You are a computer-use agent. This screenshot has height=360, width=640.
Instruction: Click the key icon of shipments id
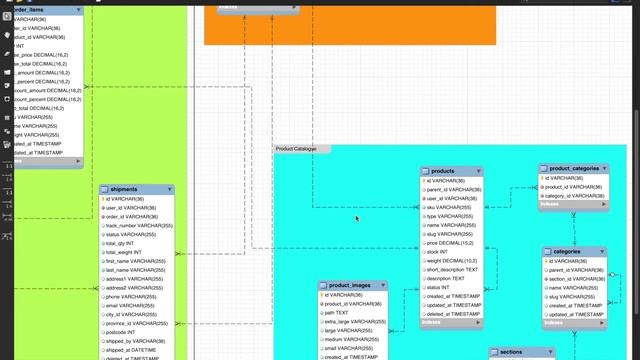pos(103,199)
